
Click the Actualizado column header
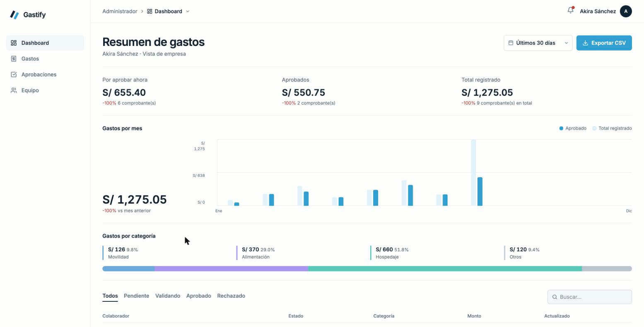point(557,316)
